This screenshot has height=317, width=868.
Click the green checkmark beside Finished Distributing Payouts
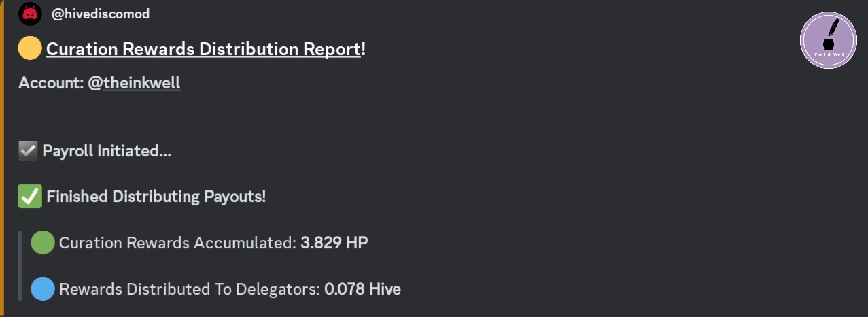tap(30, 197)
